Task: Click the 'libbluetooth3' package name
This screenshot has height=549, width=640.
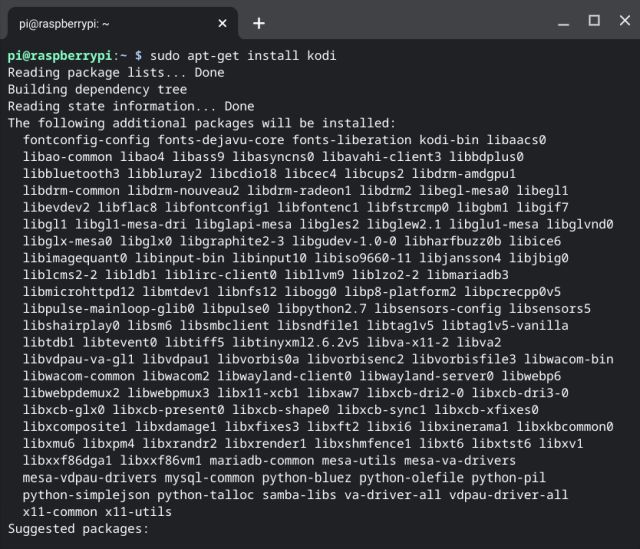Action: click(x=71, y=174)
